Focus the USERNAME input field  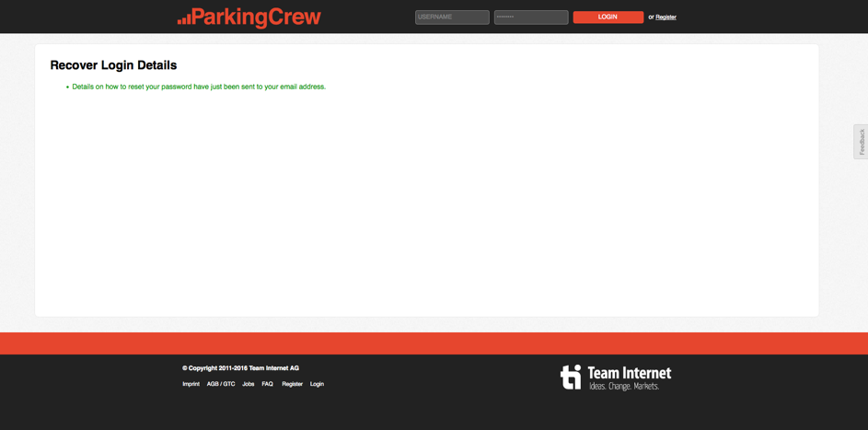pos(452,17)
